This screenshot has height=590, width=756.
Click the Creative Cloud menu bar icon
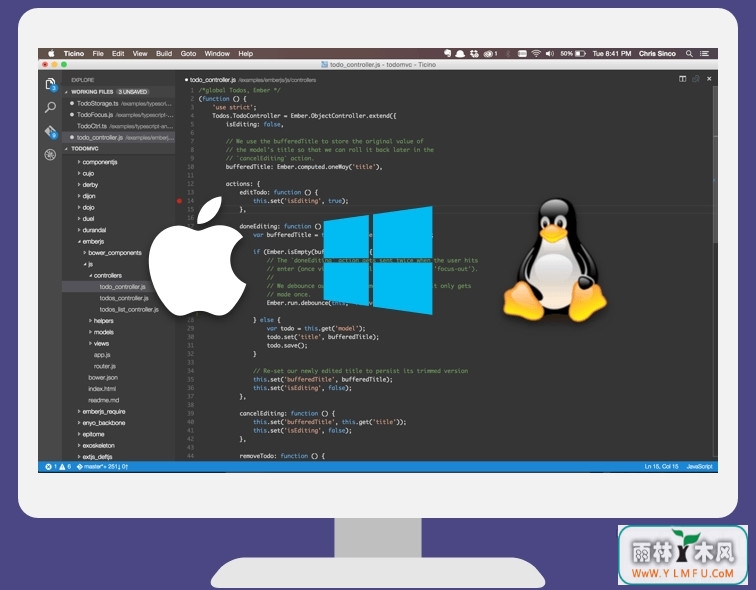coord(488,54)
